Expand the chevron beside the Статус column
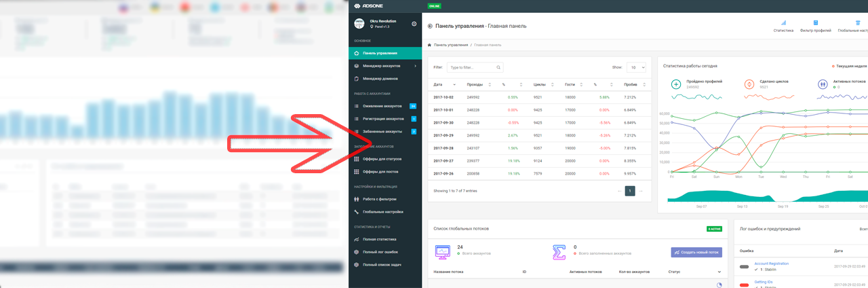The width and height of the screenshot is (868, 288). pos(719,272)
